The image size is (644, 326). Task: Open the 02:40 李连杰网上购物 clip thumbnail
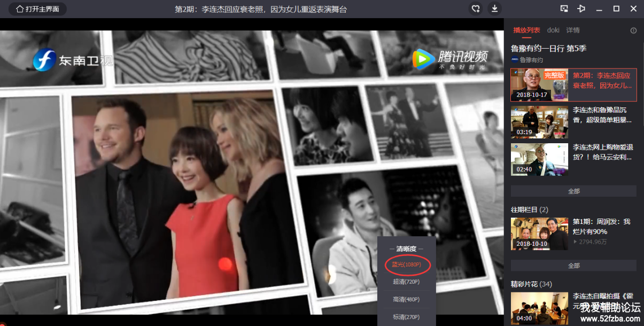(539, 159)
